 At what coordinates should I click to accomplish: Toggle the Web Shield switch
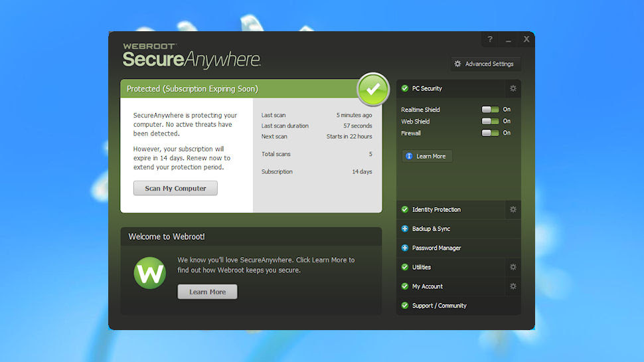490,121
